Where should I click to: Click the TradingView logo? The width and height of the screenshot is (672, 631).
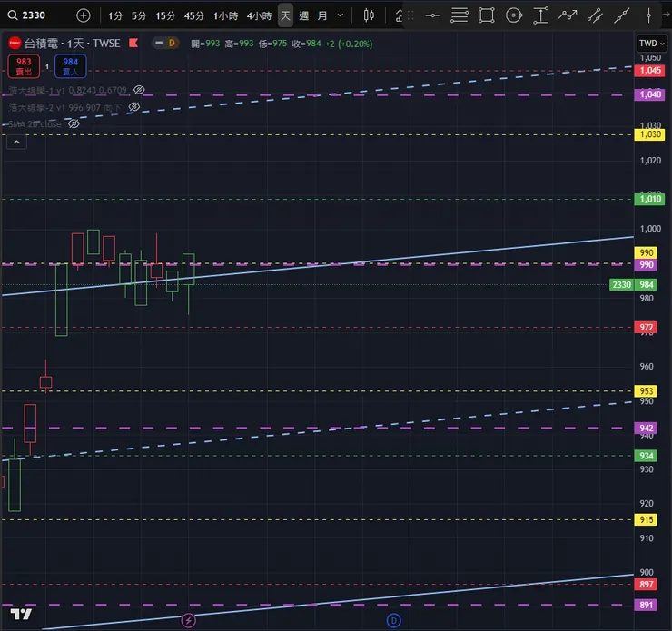pos(21,615)
